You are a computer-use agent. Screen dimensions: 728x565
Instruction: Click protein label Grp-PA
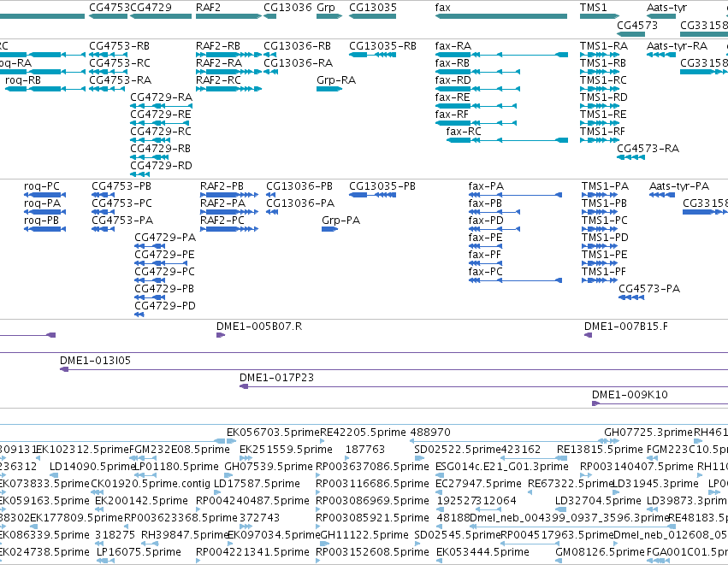tap(340, 221)
